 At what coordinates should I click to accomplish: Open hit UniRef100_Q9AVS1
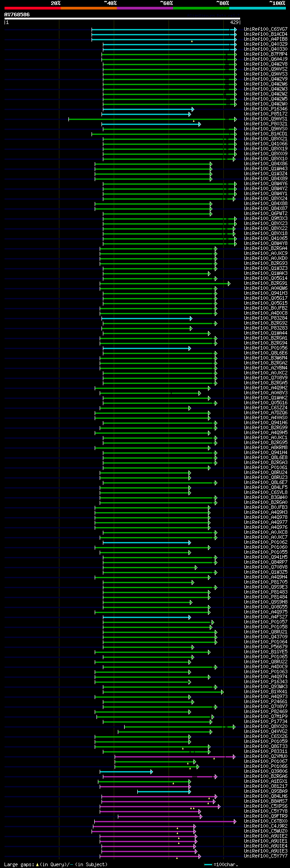(266, 119)
